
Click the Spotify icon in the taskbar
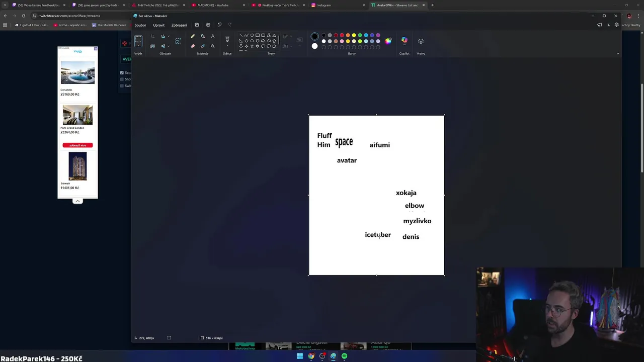[x=344, y=356]
